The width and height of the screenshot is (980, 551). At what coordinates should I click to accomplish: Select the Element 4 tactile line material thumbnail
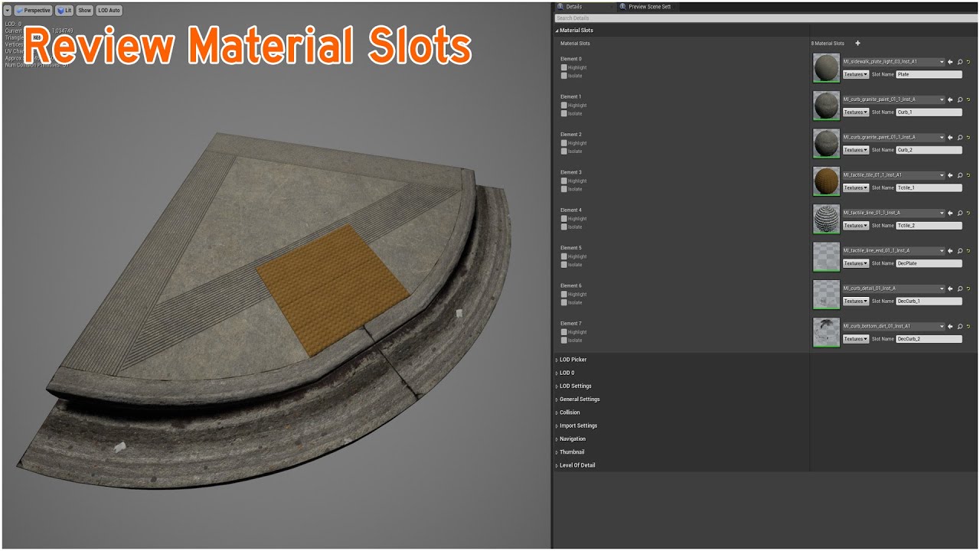(826, 219)
